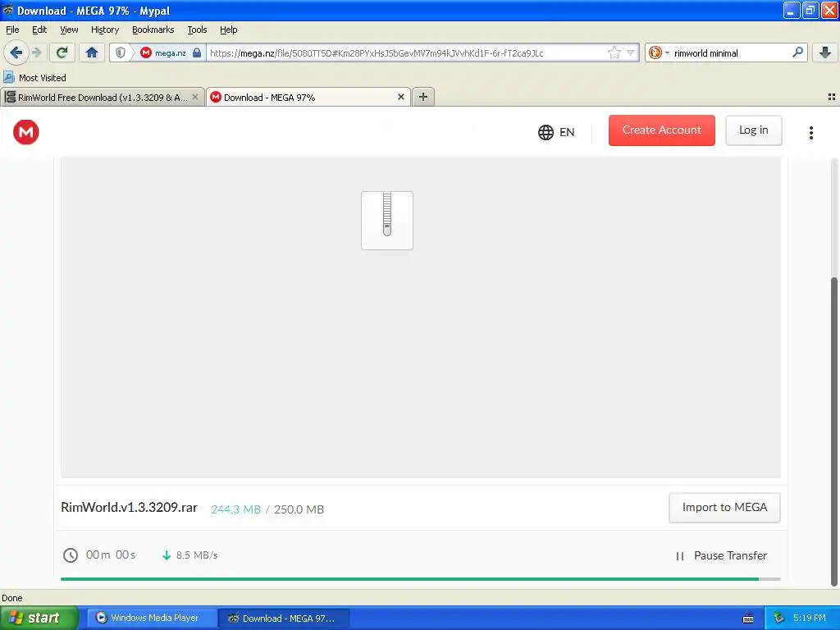Click the network tray icon
This screenshot has width=840, height=630.
coord(778,618)
